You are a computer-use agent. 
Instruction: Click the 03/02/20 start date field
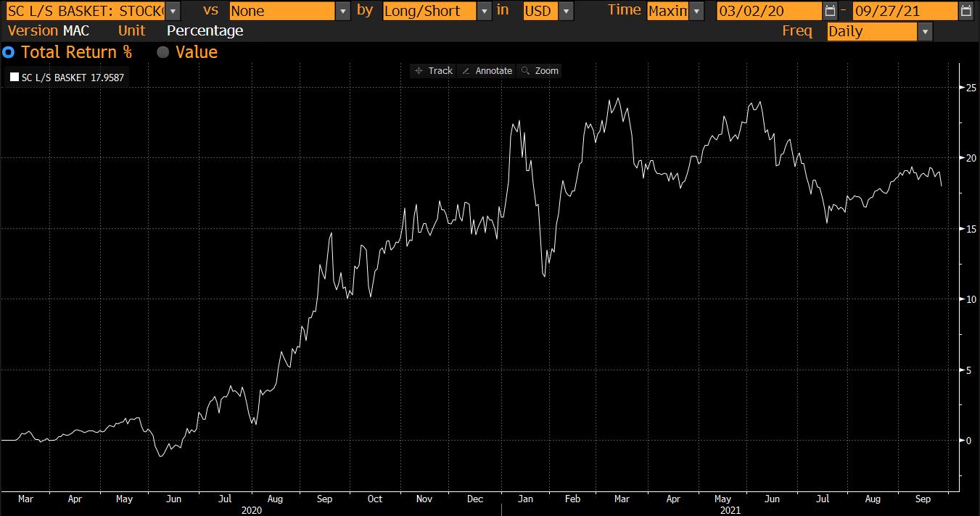coord(769,11)
